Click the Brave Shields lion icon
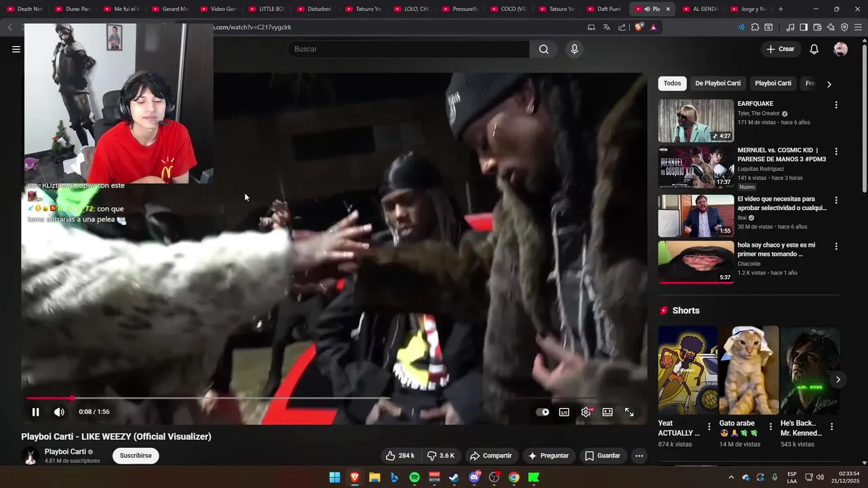The width and height of the screenshot is (868, 488). tap(639, 27)
